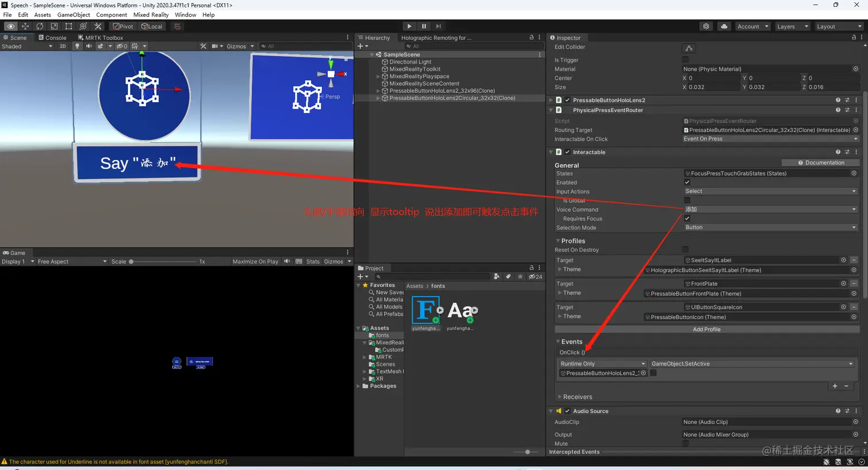Click the Add Profile button
868x470 pixels.
(x=707, y=329)
